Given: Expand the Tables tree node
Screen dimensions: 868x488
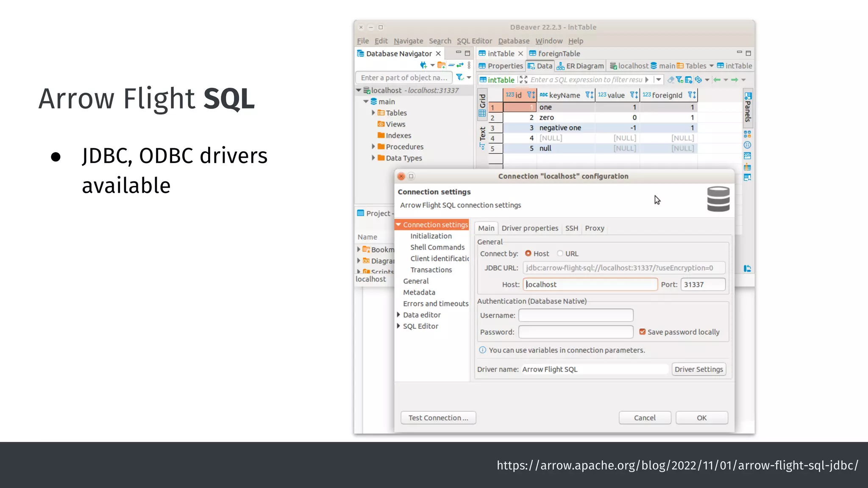Looking at the screenshot, I should (x=373, y=113).
